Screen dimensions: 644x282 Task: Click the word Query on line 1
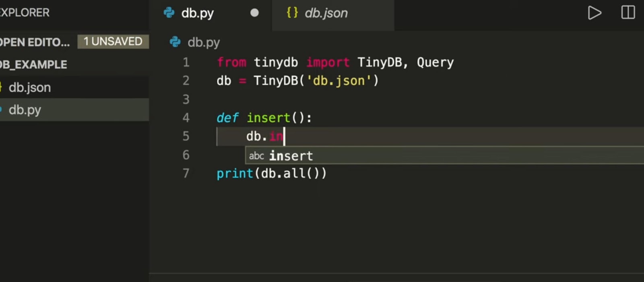tap(435, 63)
